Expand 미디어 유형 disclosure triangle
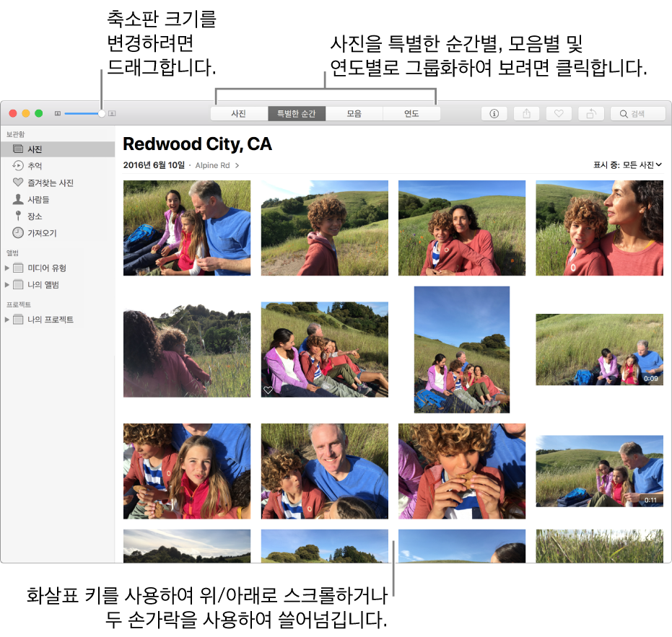The image size is (672, 637). tap(7, 268)
